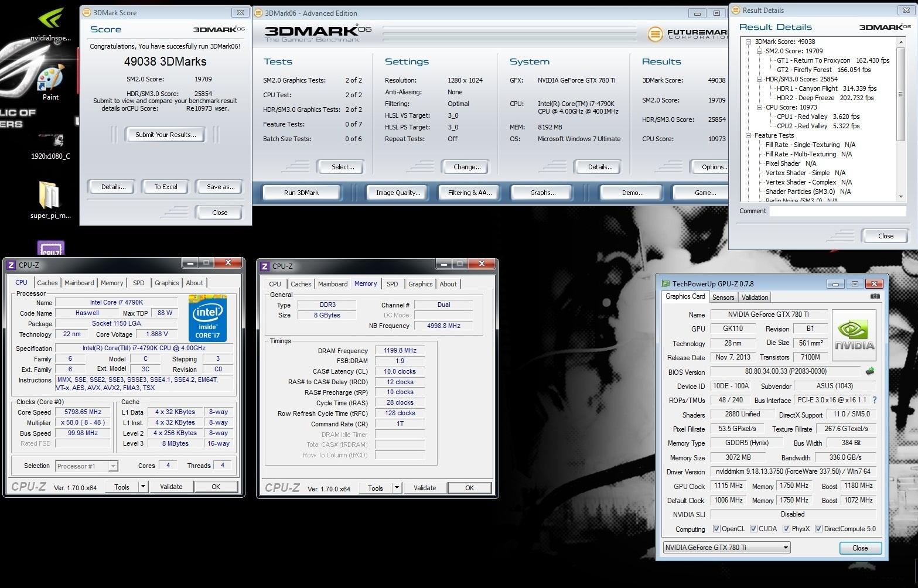Click Change button under Settings
The height and width of the screenshot is (588, 918).
[x=467, y=167]
